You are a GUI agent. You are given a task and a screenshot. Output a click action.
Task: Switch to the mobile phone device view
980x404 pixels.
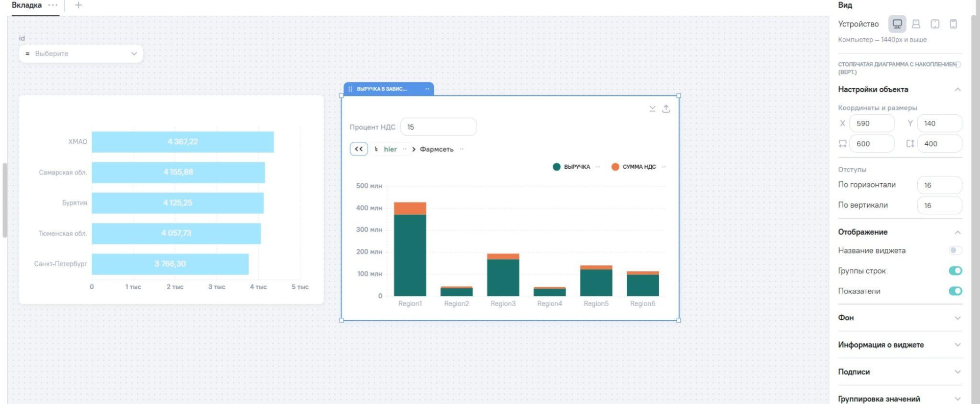953,24
